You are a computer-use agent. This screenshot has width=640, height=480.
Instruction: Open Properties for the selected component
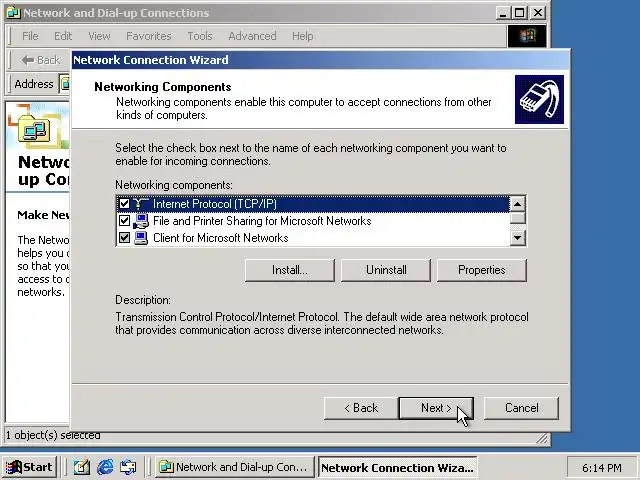(482, 270)
